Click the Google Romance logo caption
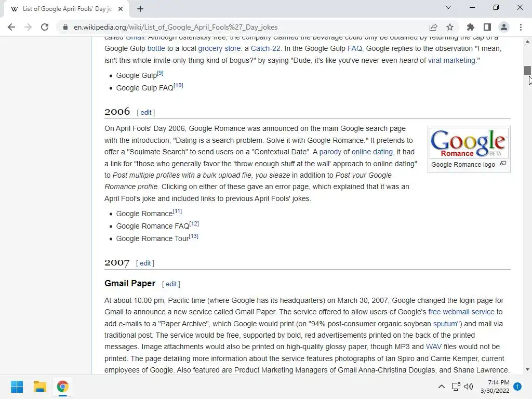 coord(463,165)
